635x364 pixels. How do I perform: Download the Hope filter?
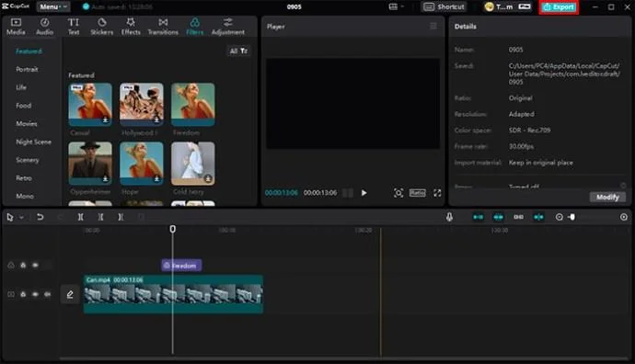(x=156, y=178)
